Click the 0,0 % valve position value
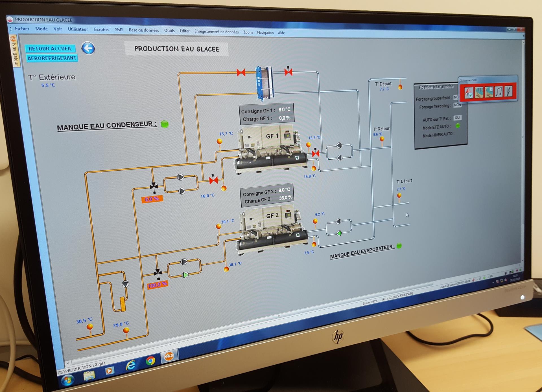The width and height of the screenshot is (542, 392). click(x=152, y=199)
